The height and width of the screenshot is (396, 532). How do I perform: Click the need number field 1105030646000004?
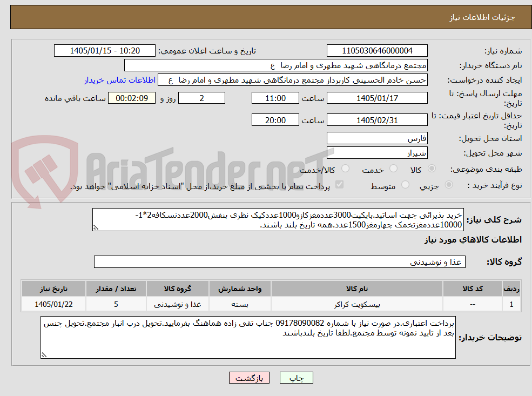tap(377, 51)
